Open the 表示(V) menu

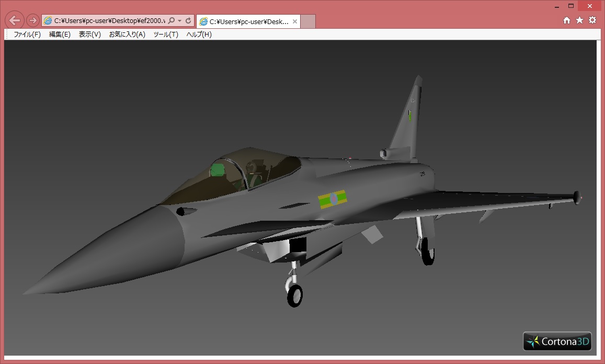click(89, 35)
